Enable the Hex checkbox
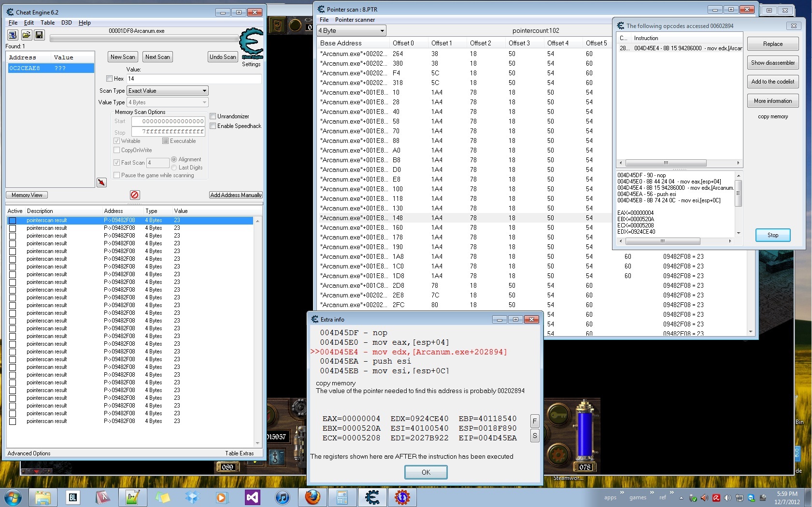The height and width of the screenshot is (507, 812). [109, 79]
